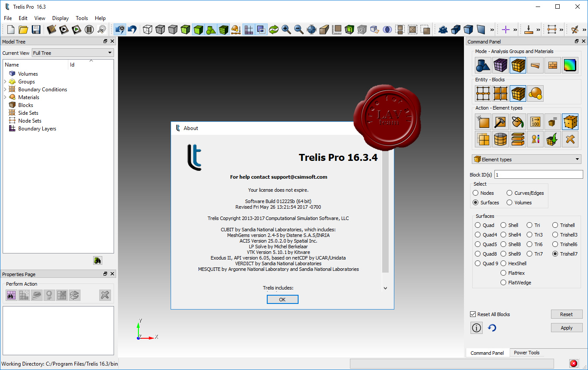This screenshot has height=370, width=588.
Task: Select the orange spheres entity icon
Action: pyautogui.click(x=535, y=93)
